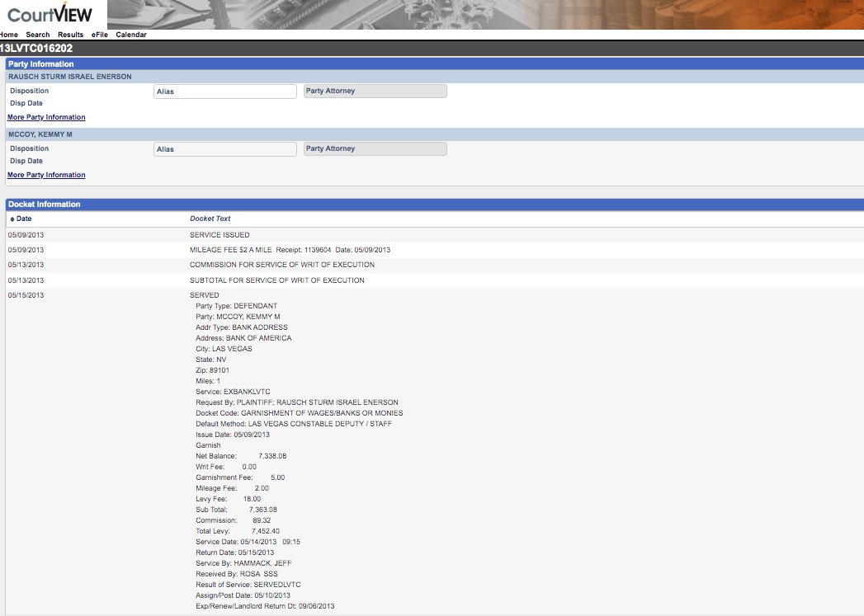
Task: Click COMMISSION FOR SERVICE OF WRIT entry
Action: click(282, 265)
